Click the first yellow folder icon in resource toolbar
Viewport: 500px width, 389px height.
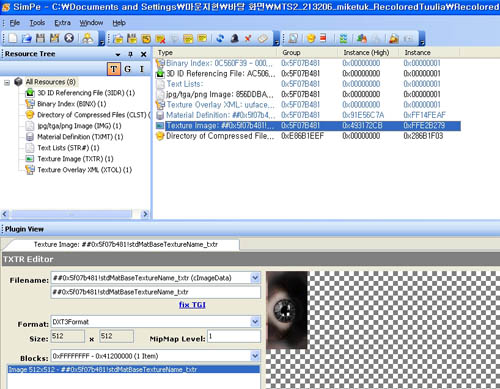point(118,39)
